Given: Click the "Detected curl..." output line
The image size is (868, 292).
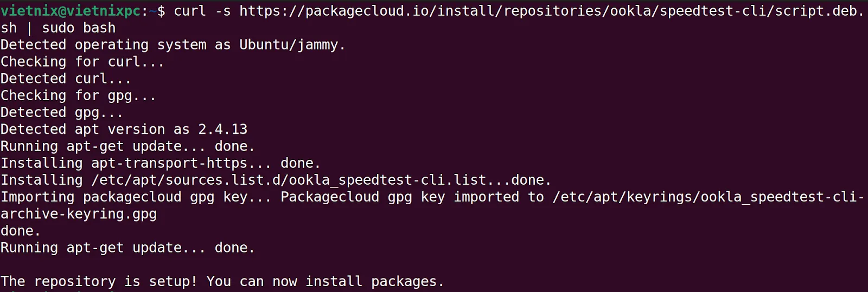Looking at the screenshot, I should (66, 79).
